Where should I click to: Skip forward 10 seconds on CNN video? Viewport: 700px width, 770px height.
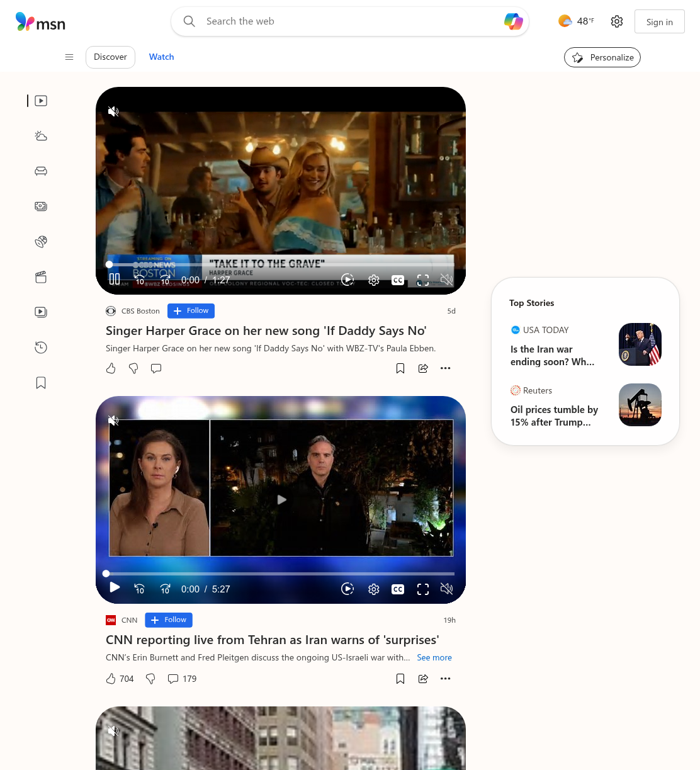[165, 589]
